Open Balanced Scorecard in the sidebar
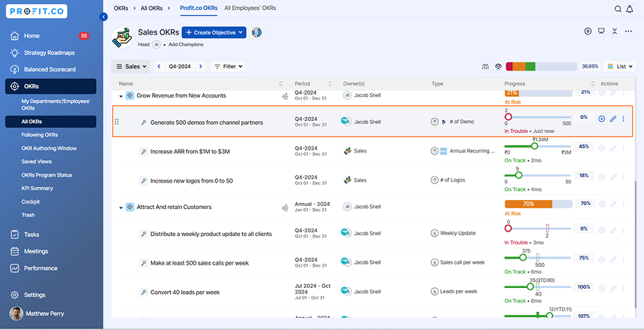This screenshot has width=644, height=330. pyautogui.click(x=51, y=69)
